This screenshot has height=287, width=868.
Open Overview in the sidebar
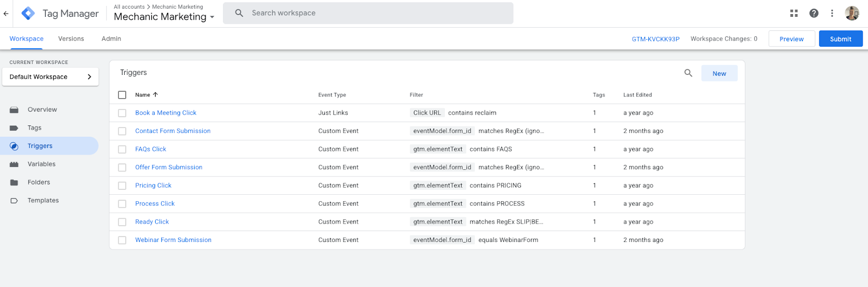[x=42, y=110]
